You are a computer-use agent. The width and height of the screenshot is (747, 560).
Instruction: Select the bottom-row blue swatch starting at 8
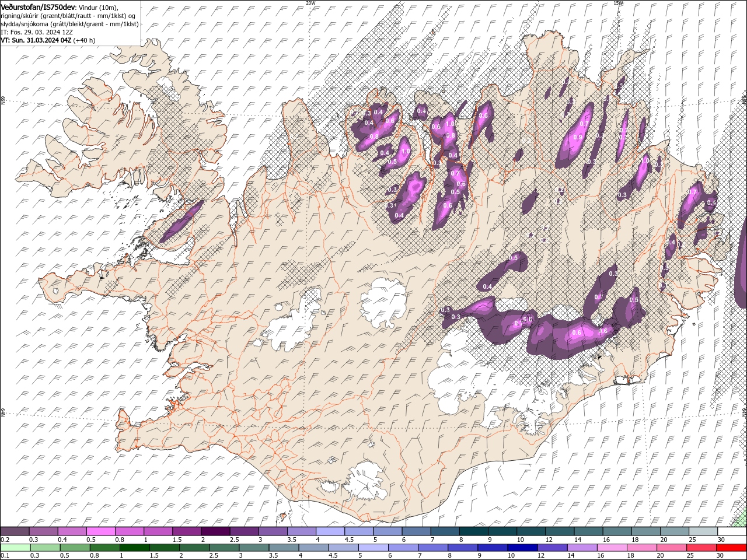(463, 548)
